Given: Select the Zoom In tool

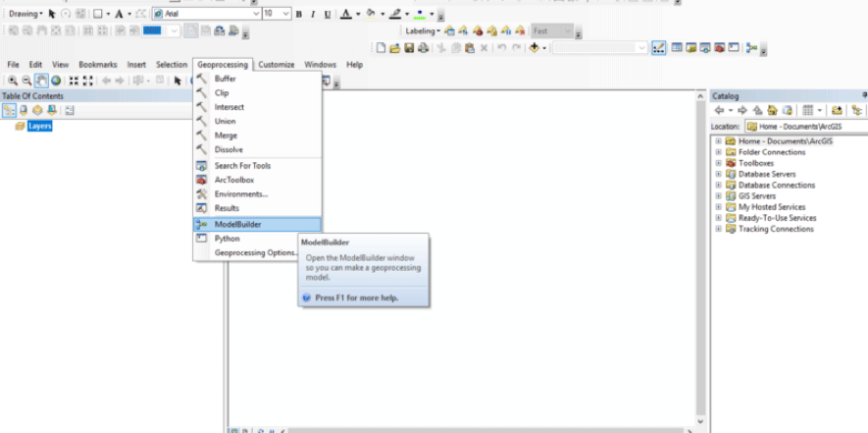Looking at the screenshot, I should coord(13,81).
